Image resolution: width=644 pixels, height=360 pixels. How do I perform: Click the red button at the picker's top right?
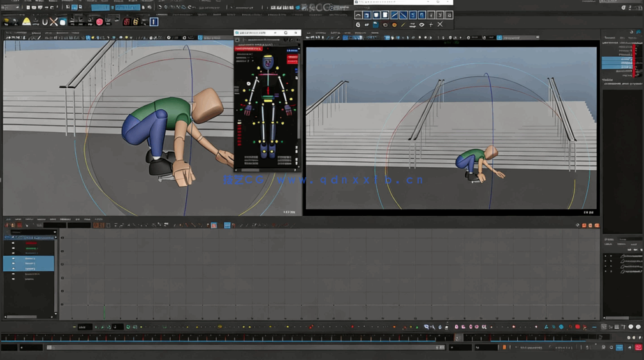coord(293,59)
